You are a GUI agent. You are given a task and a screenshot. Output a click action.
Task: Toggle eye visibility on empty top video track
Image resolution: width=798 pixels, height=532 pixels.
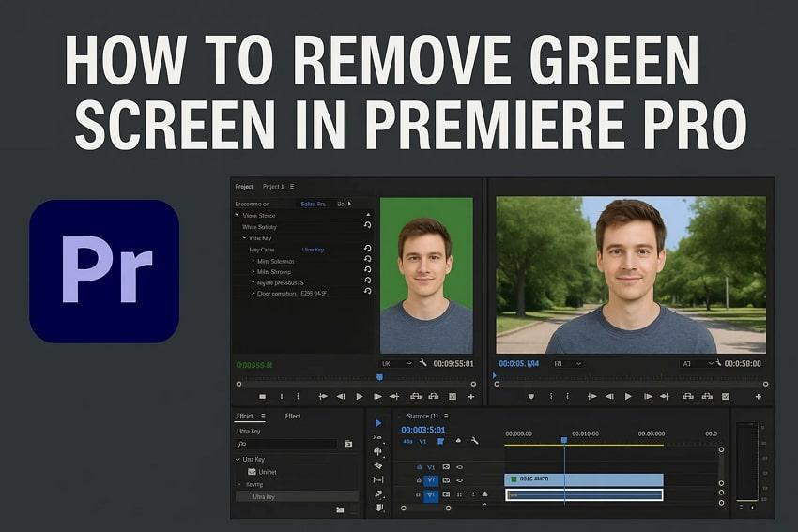tap(459, 467)
